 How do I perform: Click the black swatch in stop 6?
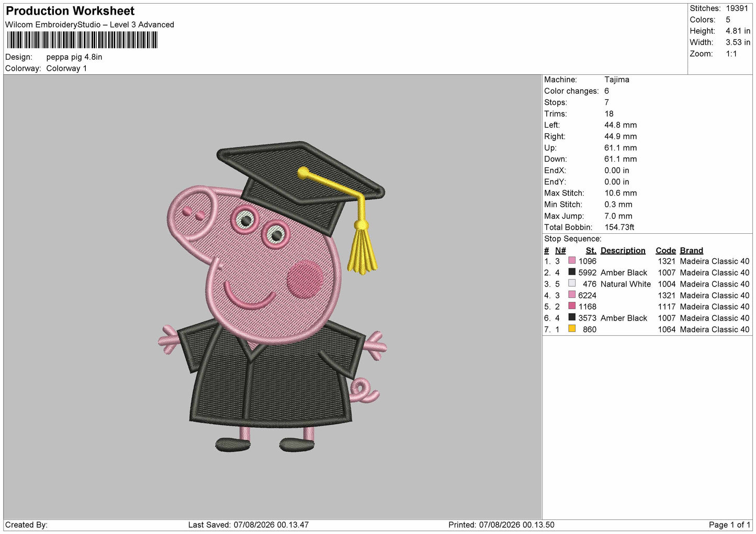[572, 317]
